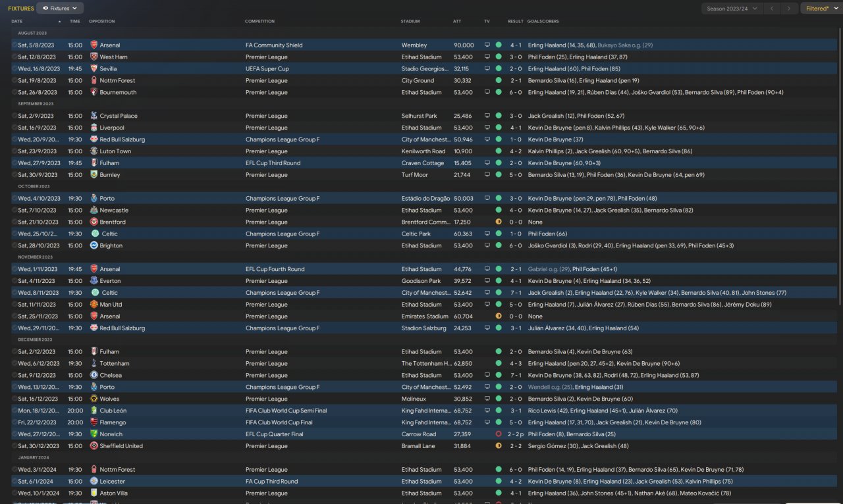
Task: Click the Aston Villa club badge
Action: [x=94, y=493]
